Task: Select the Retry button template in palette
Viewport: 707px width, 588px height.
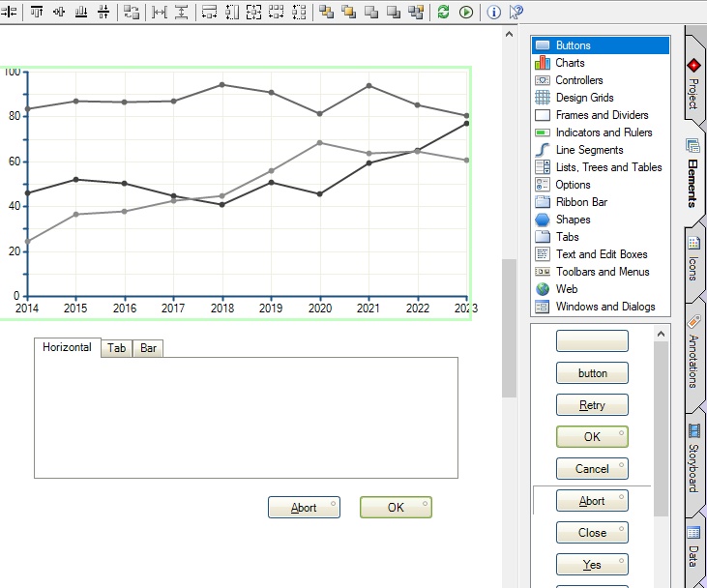Action: click(x=592, y=405)
